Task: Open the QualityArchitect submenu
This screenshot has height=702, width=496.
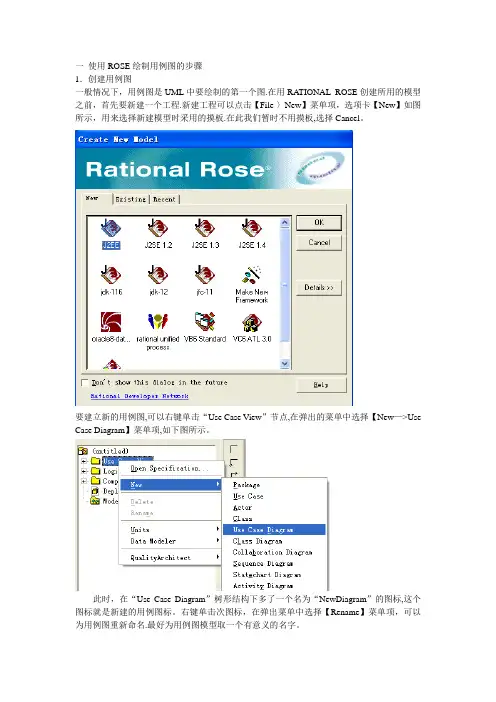Action: pos(171,557)
